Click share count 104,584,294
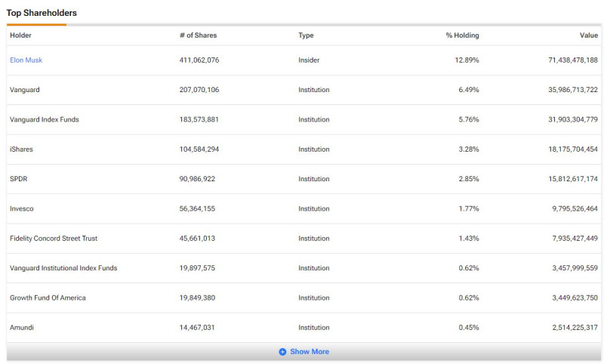Image resolution: width=604 pixels, height=364 pixels. point(199,149)
